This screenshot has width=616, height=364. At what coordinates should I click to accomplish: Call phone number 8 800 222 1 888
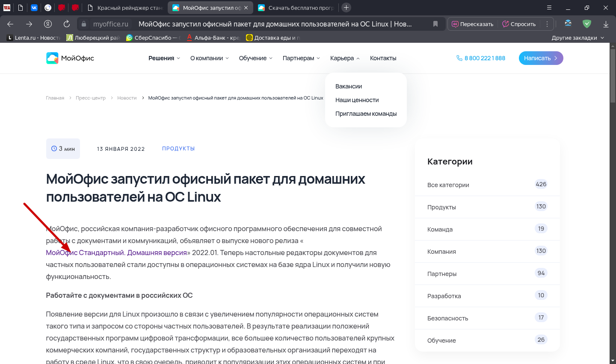pyautogui.click(x=485, y=58)
